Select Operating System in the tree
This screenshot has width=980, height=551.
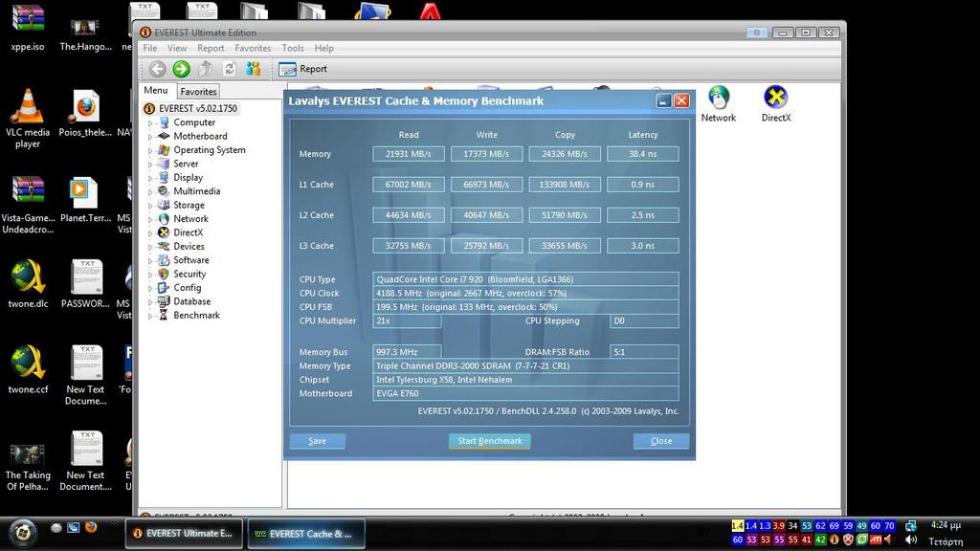click(210, 150)
